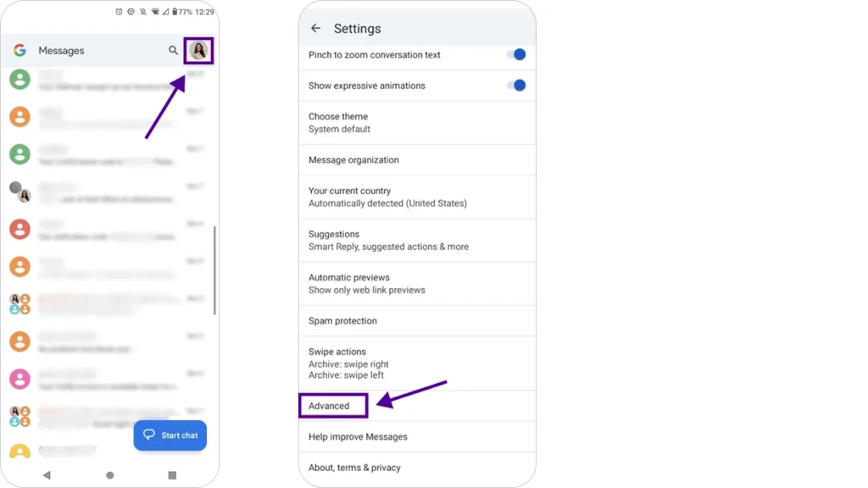The image size is (868, 488).
Task: Go back using the Settings back arrow
Action: (x=315, y=28)
